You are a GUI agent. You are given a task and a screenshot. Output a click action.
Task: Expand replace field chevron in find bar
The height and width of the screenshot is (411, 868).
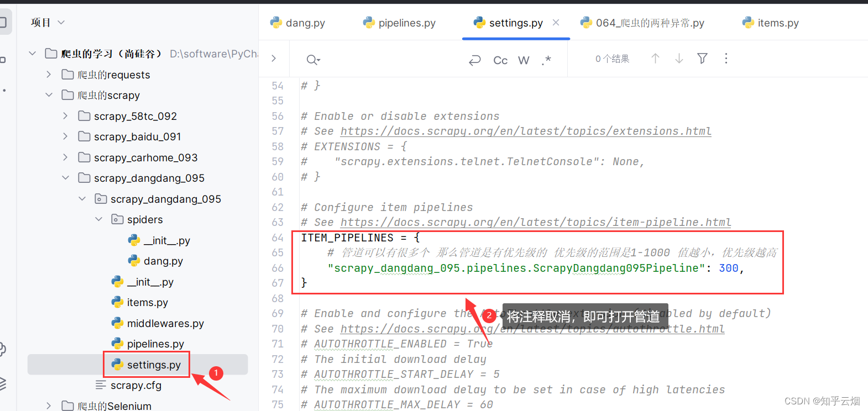click(x=274, y=59)
